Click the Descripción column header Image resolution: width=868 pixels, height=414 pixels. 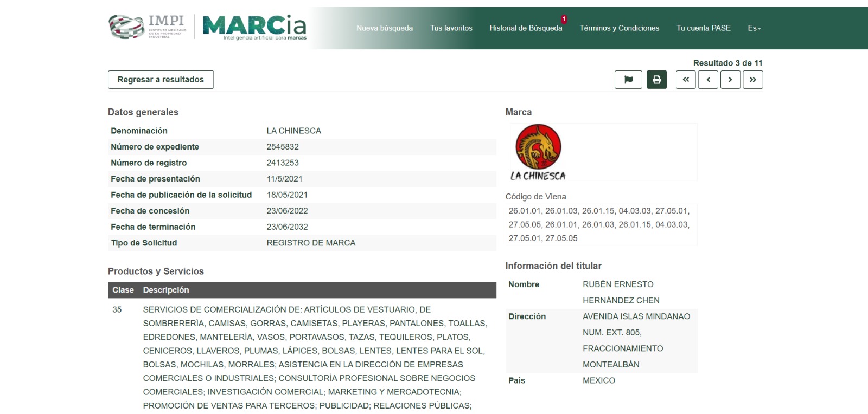(166, 290)
